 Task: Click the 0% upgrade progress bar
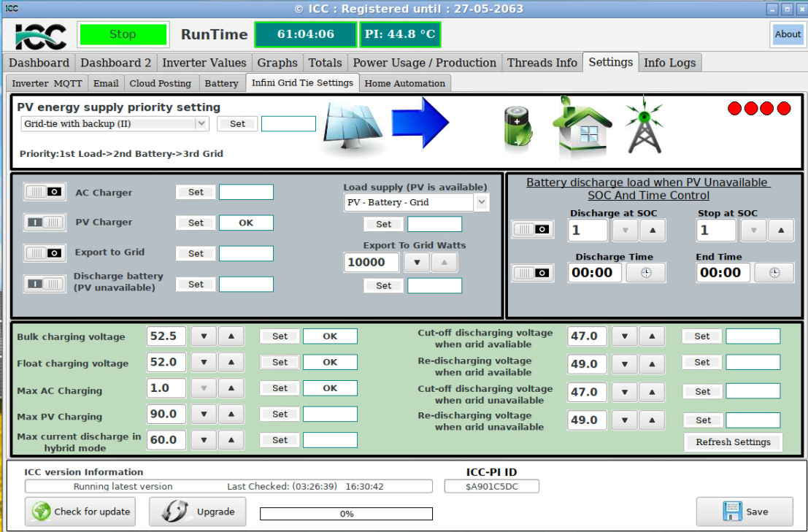click(x=346, y=514)
